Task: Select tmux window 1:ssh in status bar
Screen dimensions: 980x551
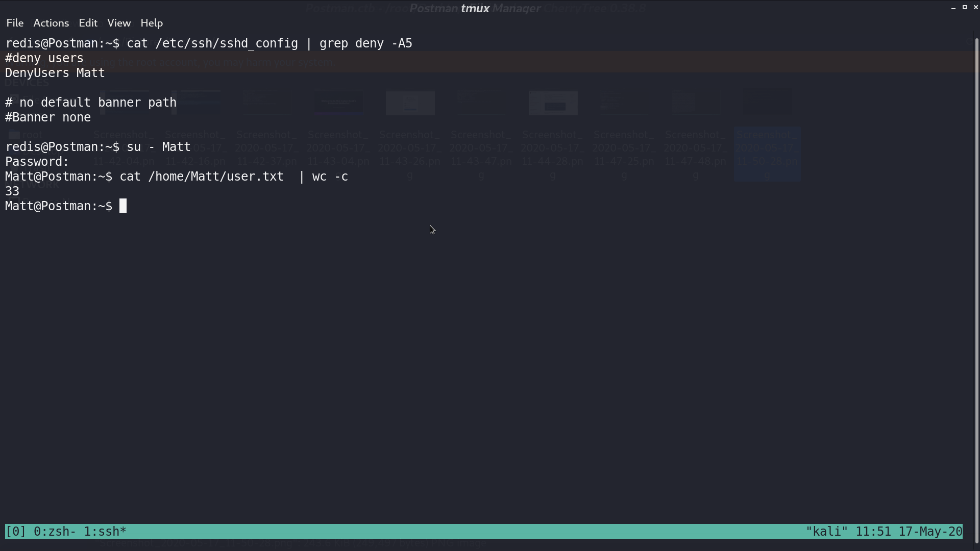Action: (105, 532)
